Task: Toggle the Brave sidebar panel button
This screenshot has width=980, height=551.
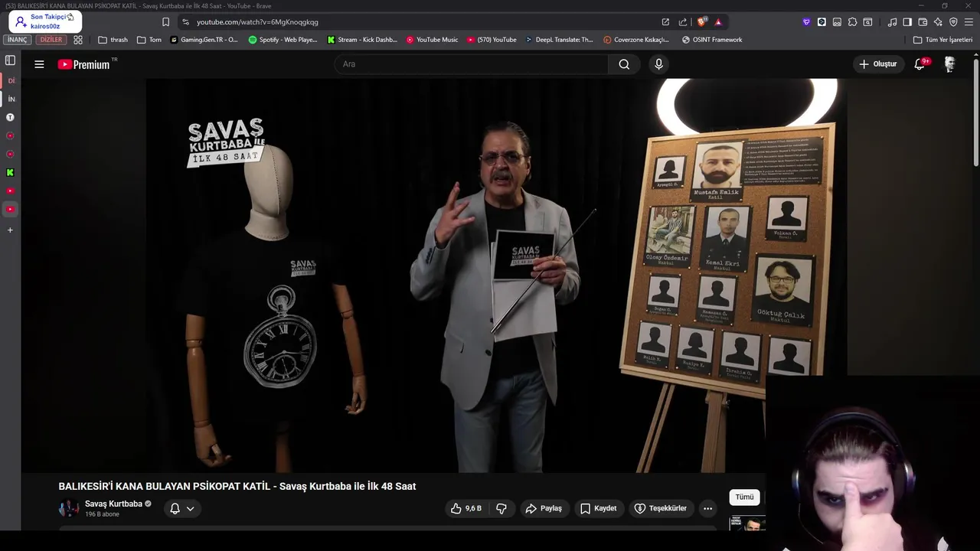Action: [907, 22]
